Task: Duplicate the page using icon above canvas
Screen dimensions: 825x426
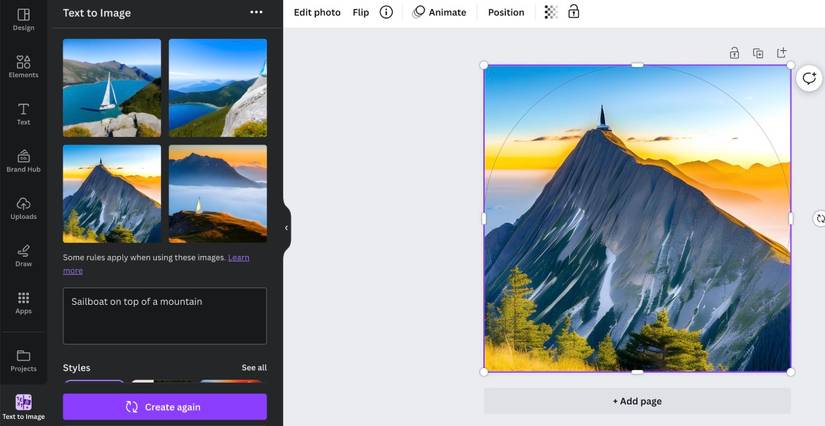Action: point(758,53)
